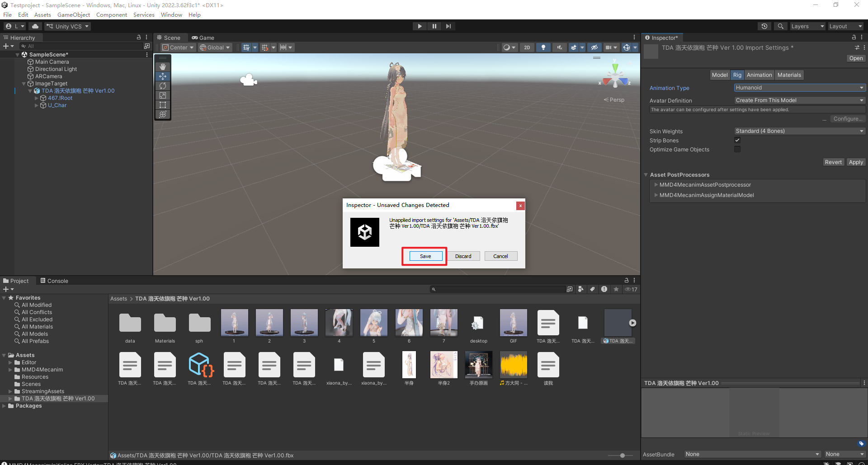The height and width of the screenshot is (465, 868).
Task: Toggle scene audio mute
Action: (560, 47)
